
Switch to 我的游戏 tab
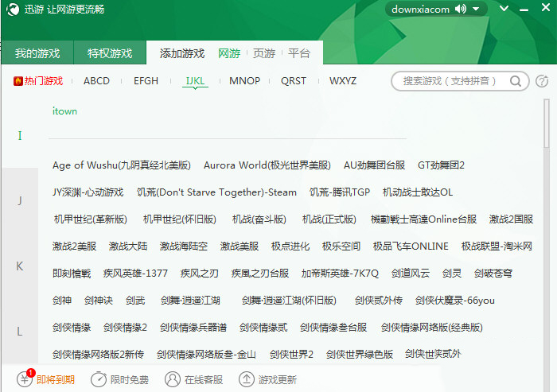pos(37,53)
